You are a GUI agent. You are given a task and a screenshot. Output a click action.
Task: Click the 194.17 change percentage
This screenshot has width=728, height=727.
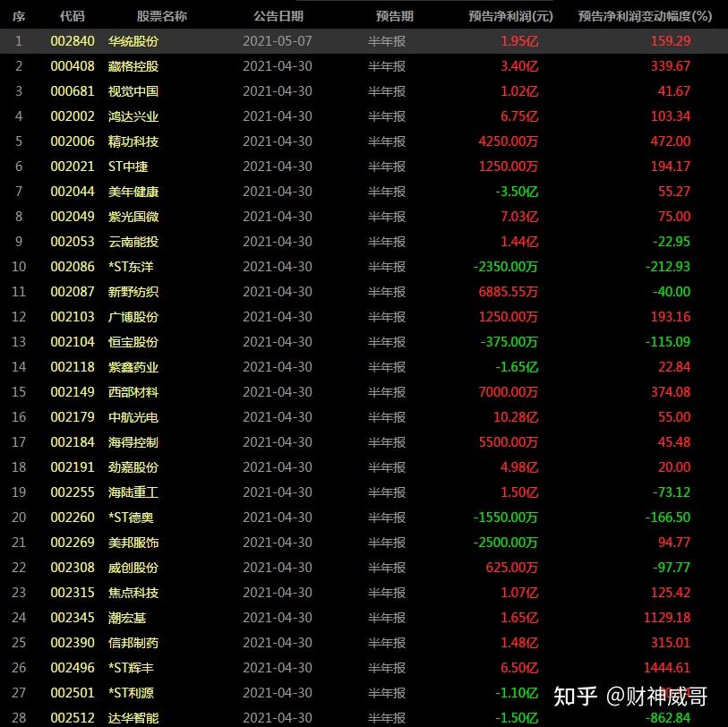[x=671, y=167]
